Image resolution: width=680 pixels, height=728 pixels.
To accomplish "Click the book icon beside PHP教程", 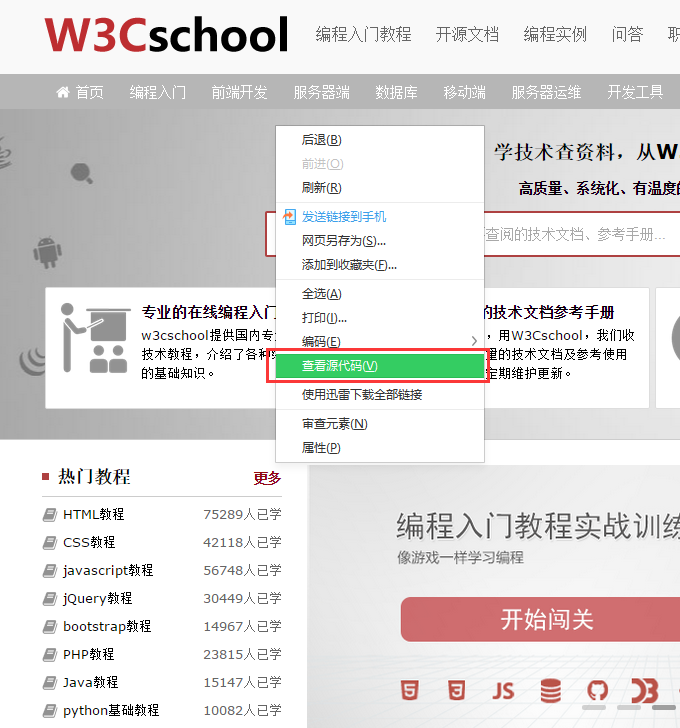I will (x=50, y=654).
